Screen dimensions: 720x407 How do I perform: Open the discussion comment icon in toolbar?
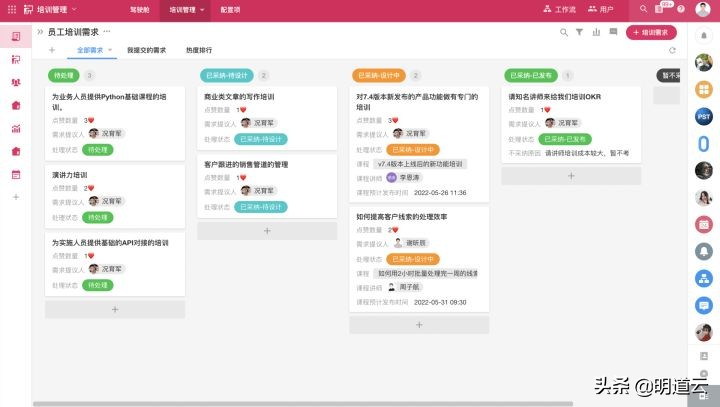pos(613,32)
